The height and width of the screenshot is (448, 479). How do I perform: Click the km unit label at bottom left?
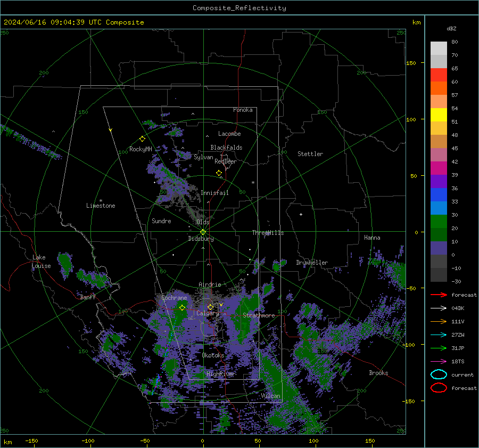7,442
